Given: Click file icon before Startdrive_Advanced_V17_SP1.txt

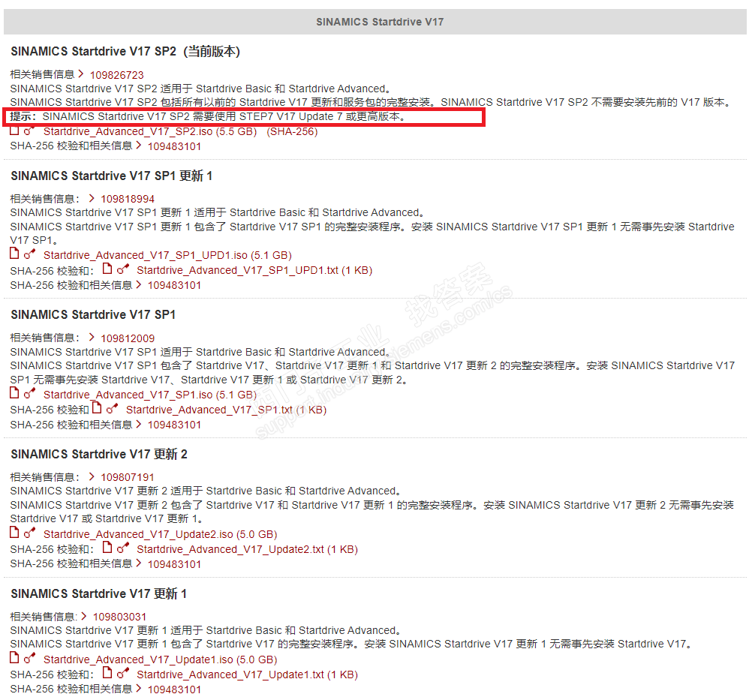Looking at the screenshot, I should (97, 408).
